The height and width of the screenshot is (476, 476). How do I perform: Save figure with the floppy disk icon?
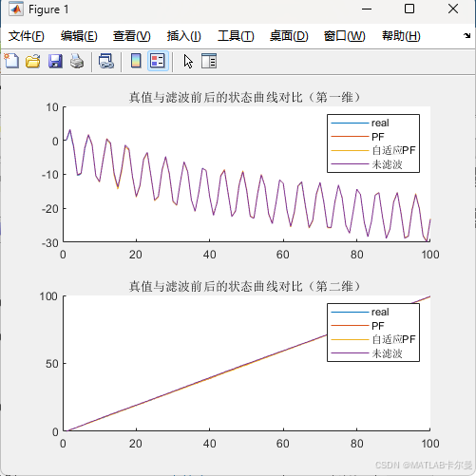pos(55,61)
